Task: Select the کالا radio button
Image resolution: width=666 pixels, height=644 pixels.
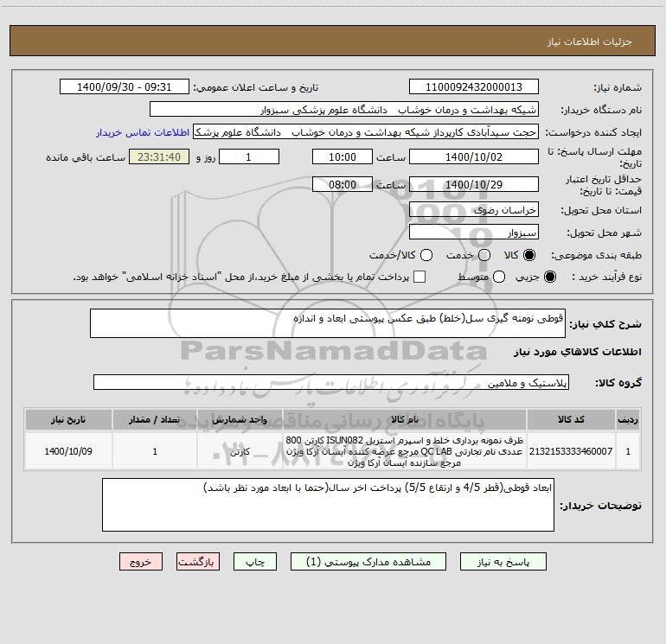Action: [x=529, y=255]
